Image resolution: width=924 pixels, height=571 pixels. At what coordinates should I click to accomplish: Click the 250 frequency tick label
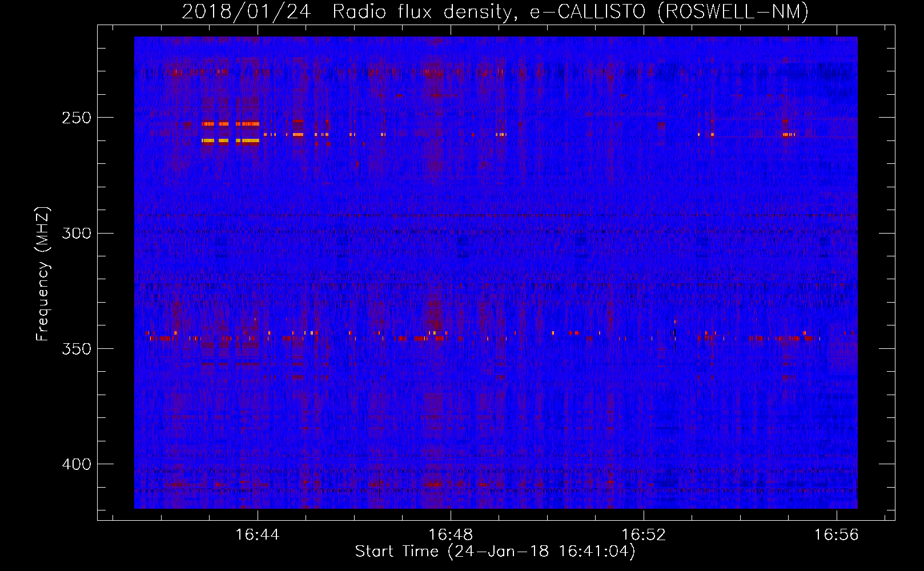[x=77, y=118]
